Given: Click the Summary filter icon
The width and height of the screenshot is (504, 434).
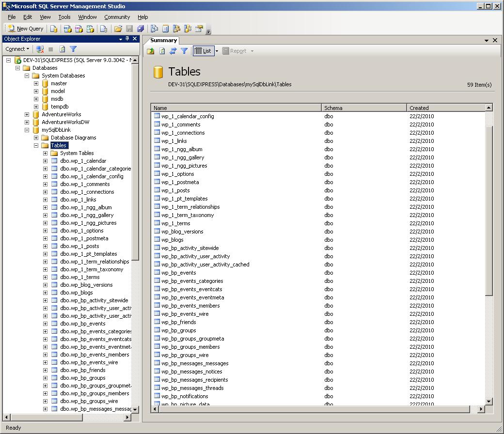Looking at the screenshot, I should [x=184, y=51].
